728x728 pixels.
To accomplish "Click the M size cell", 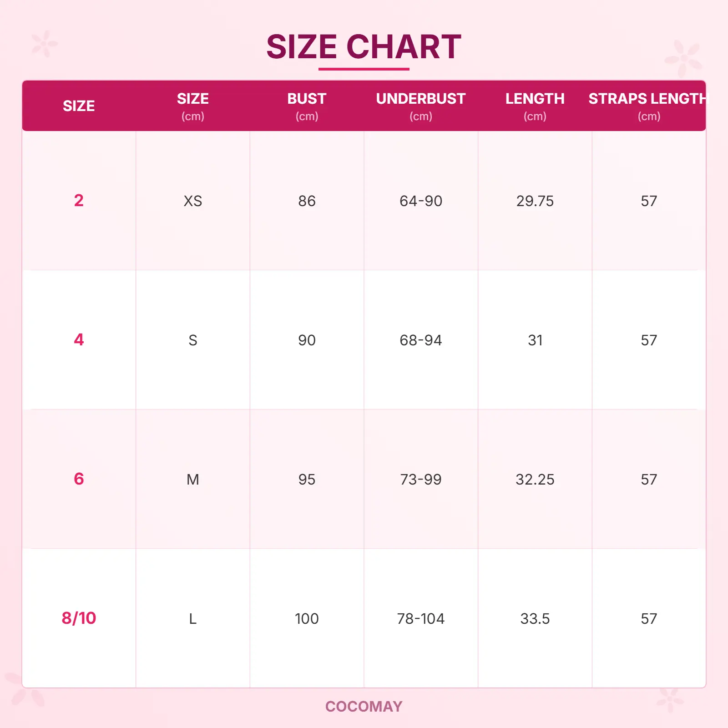I will tap(193, 480).
